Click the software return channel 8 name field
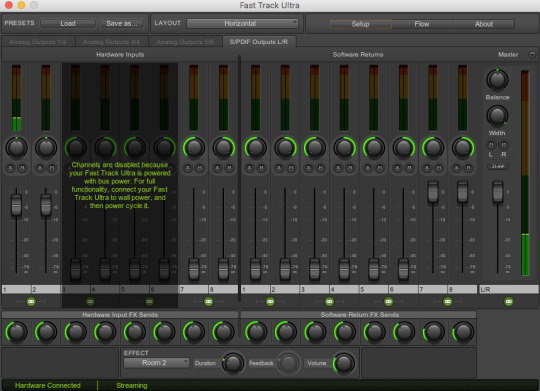540x391 pixels. [463, 289]
